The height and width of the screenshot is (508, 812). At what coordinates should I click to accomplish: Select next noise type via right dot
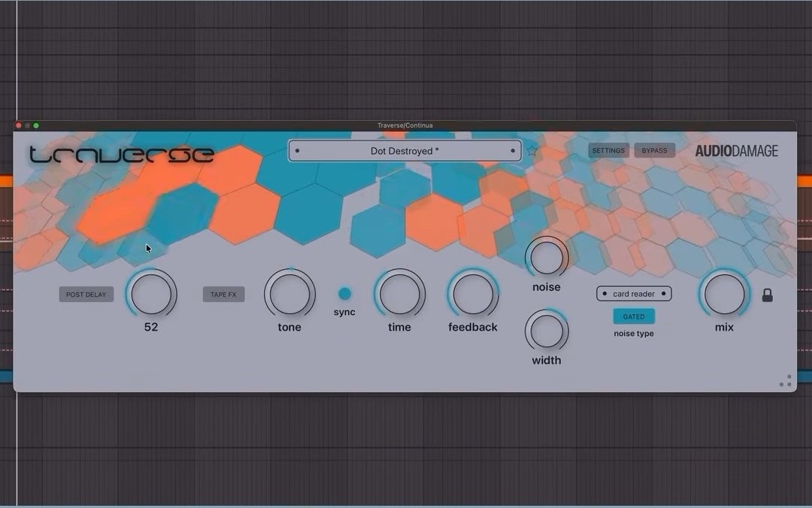point(663,294)
